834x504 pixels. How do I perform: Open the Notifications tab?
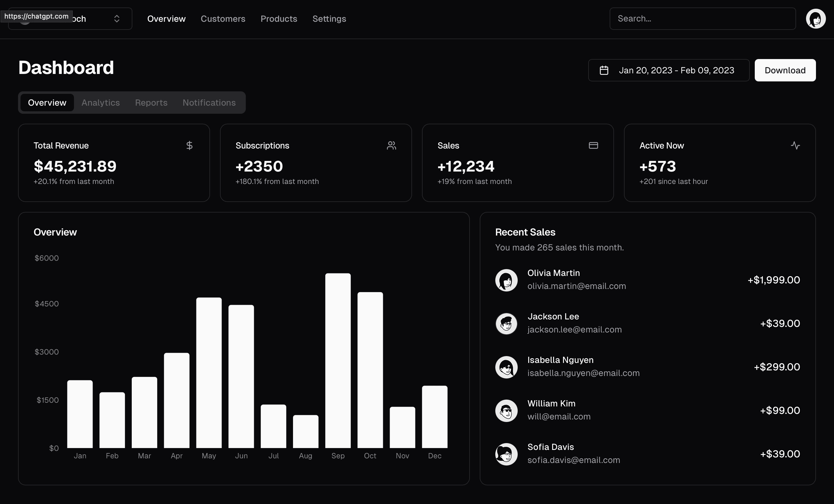[x=209, y=103]
